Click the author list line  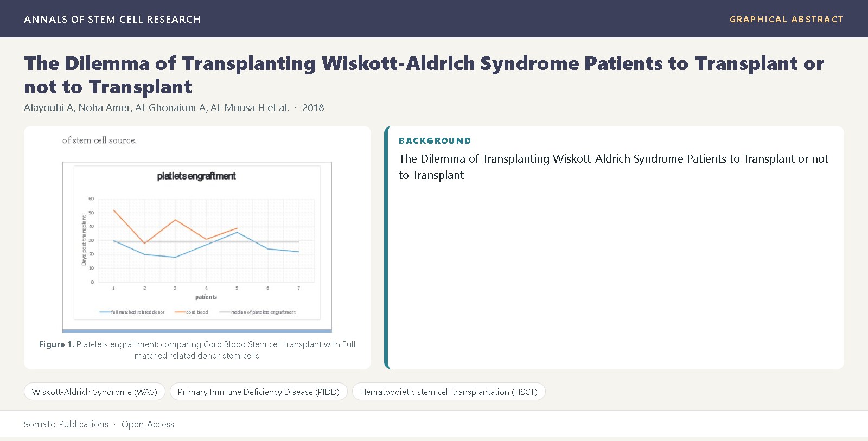(156, 107)
